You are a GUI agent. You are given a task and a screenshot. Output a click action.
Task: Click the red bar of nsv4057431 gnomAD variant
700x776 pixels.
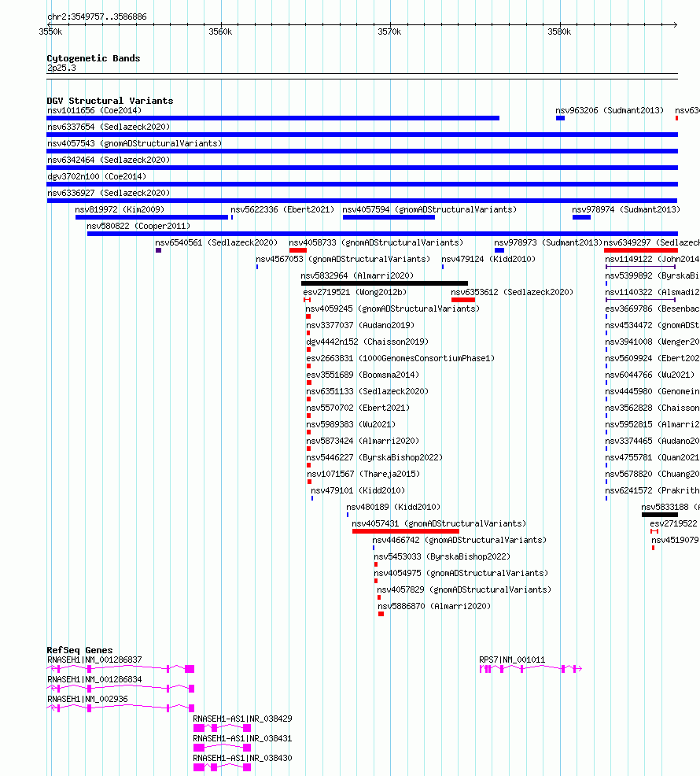tap(406, 531)
